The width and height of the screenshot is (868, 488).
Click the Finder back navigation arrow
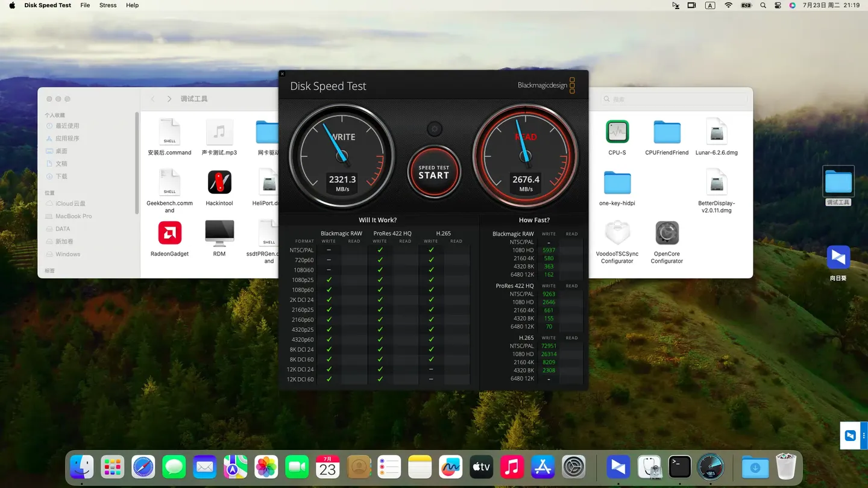(x=153, y=99)
